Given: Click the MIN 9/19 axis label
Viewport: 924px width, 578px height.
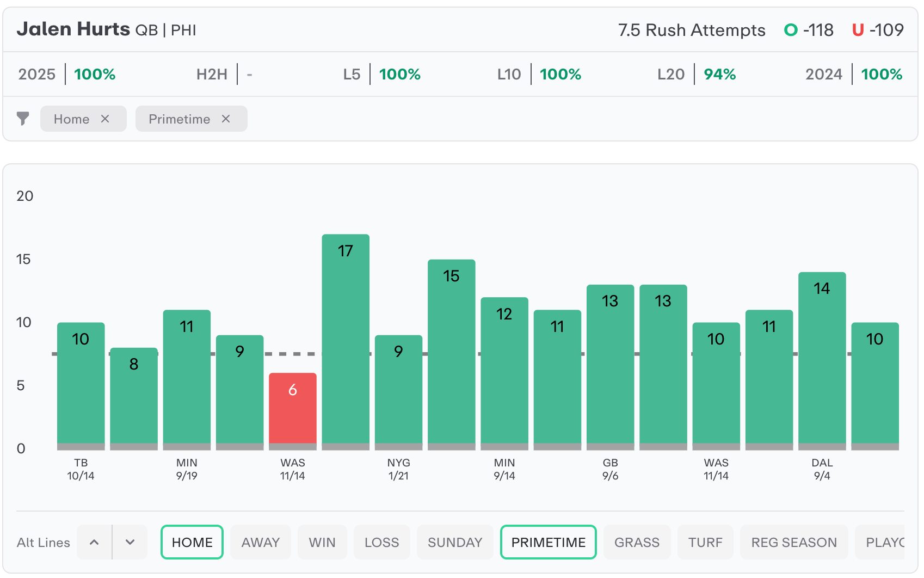Looking at the screenshot, I should 187,469.
